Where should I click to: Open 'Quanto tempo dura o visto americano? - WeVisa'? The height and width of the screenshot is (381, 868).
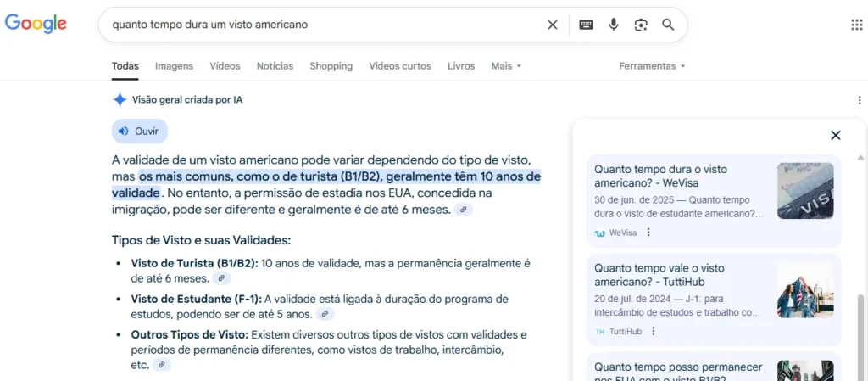(x=661, y=176)
